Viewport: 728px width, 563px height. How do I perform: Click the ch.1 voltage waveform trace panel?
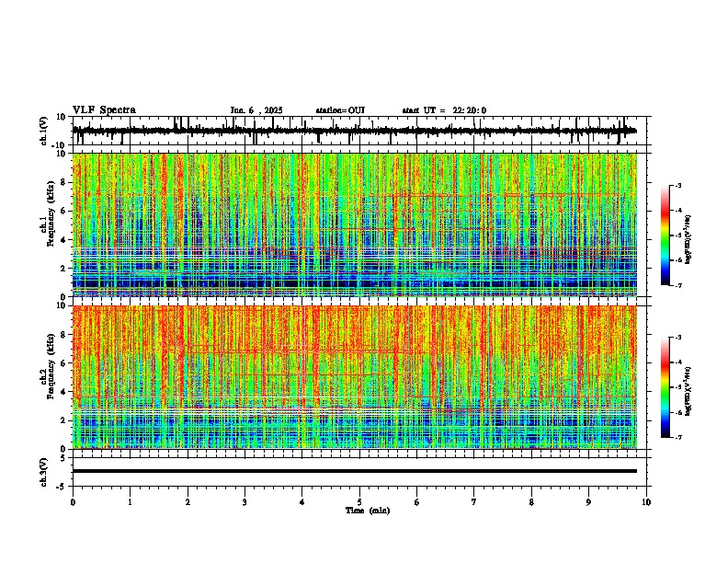pos(361,131)
